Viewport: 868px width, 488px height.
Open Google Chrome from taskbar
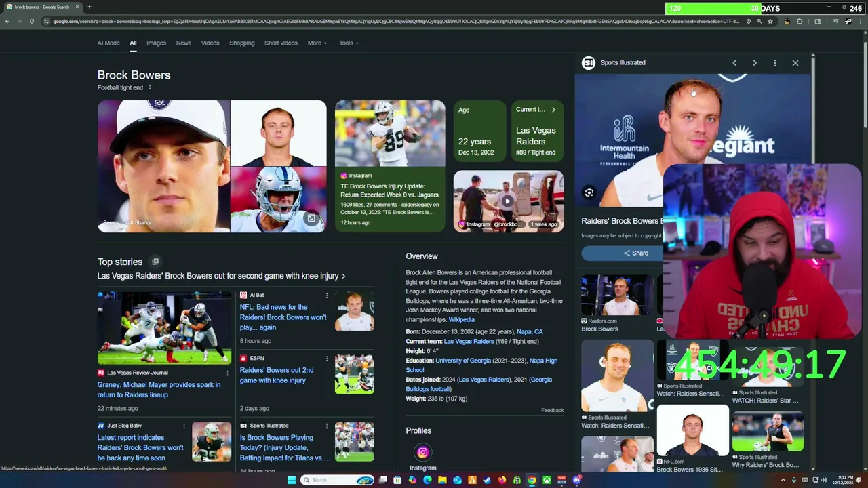(x=532, y=480)
